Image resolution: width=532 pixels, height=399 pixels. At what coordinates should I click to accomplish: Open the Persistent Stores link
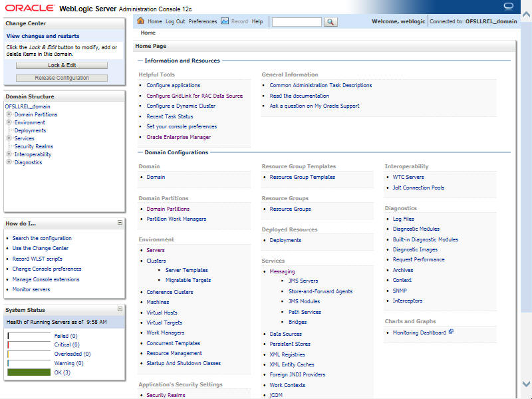click(290, 344)
